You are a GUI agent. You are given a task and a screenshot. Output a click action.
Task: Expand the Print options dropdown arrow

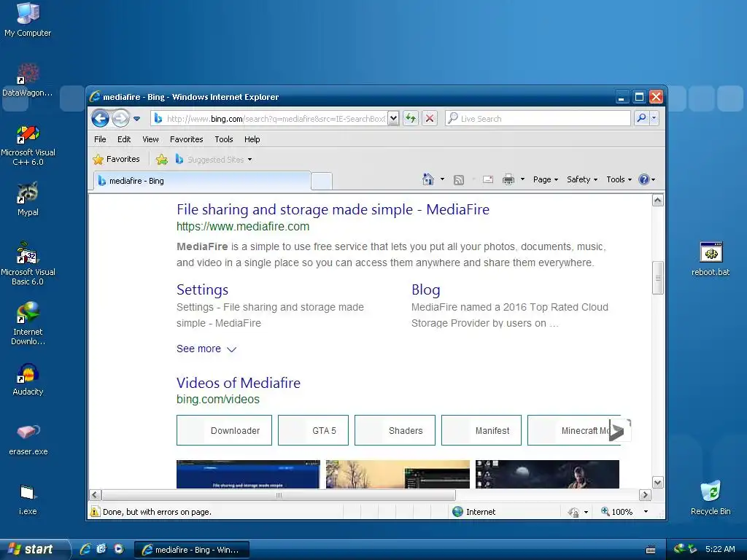[522, 179]
